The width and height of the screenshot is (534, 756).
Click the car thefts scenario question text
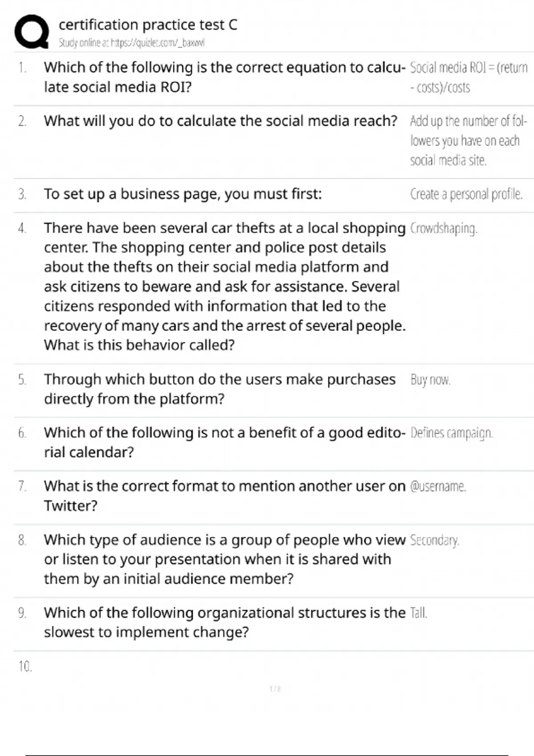point(224,286)
